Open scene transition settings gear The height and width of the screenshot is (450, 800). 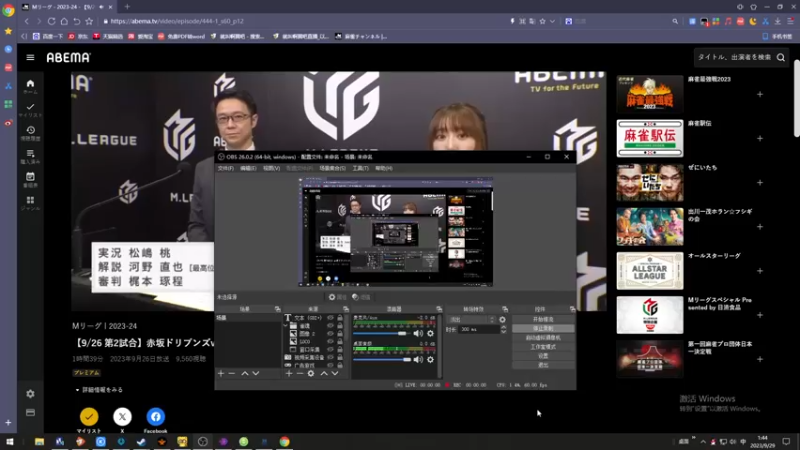pyautogui.click(x=503, y=320)
